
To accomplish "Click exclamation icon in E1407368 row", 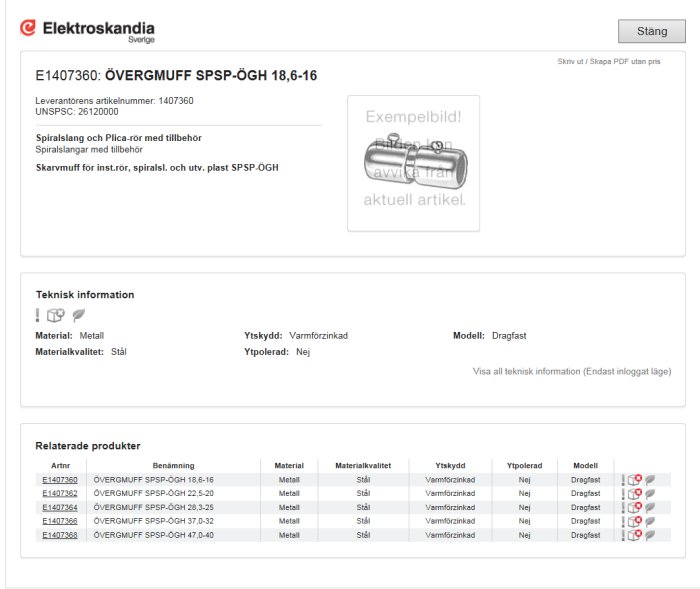I will pos(623,535).
